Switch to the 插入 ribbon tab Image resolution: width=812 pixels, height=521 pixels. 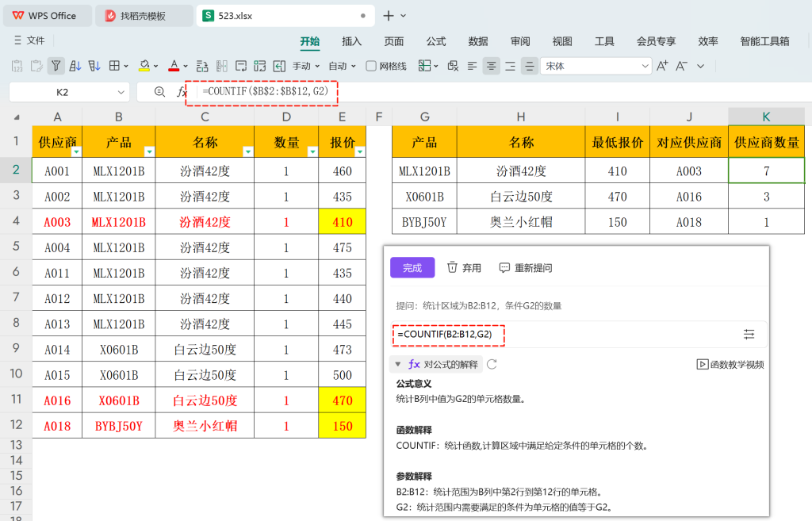coord(351,41)
